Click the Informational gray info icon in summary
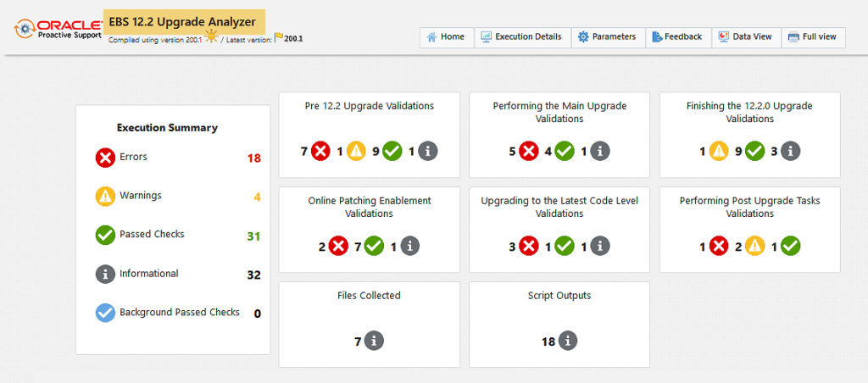Viewport: 868px width, 383px height. pyautogui.click(x=105, y=274)
